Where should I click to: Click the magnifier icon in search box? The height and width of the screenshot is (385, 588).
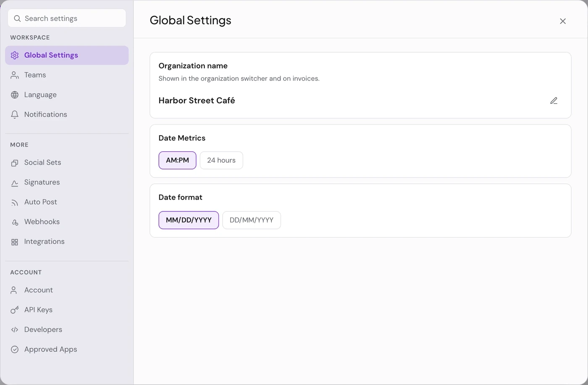tap(17, 18)
